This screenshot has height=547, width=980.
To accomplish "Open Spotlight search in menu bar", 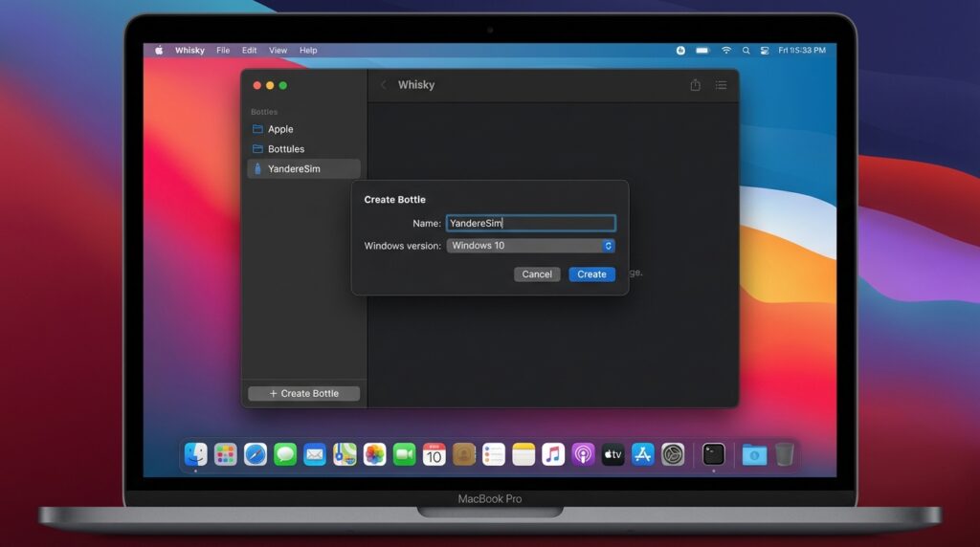I will coord(746,51).
